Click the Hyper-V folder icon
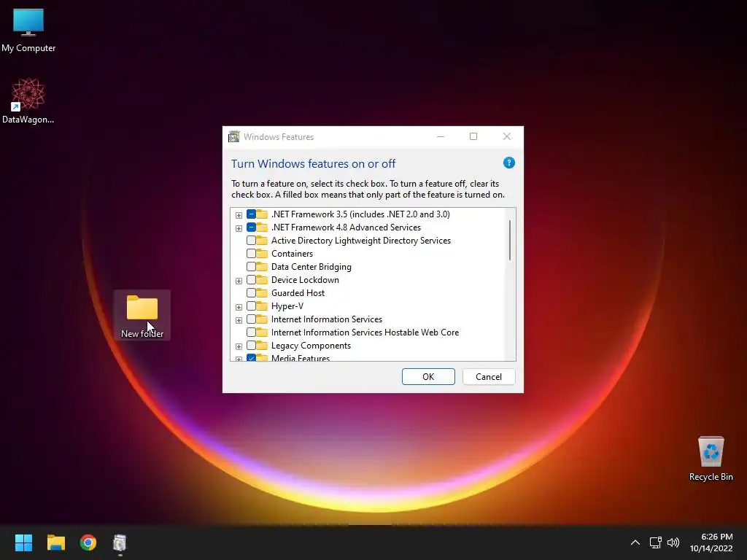 coord(262,306)
